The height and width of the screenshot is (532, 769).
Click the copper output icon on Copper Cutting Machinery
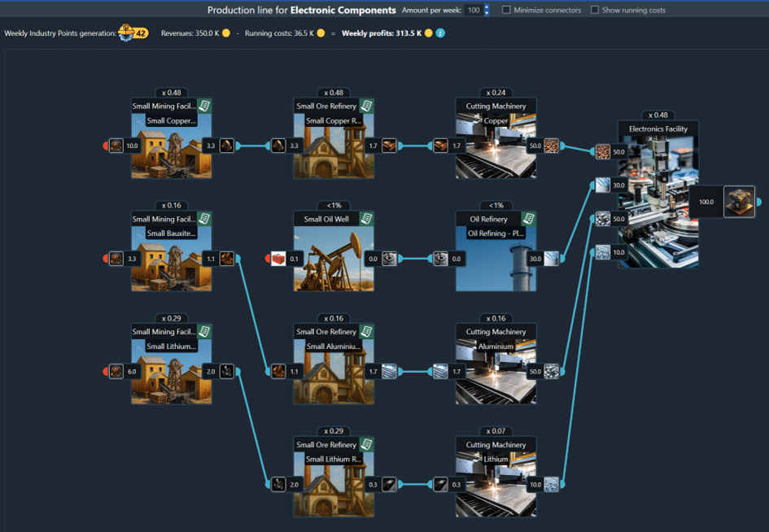tap(552, 146)
